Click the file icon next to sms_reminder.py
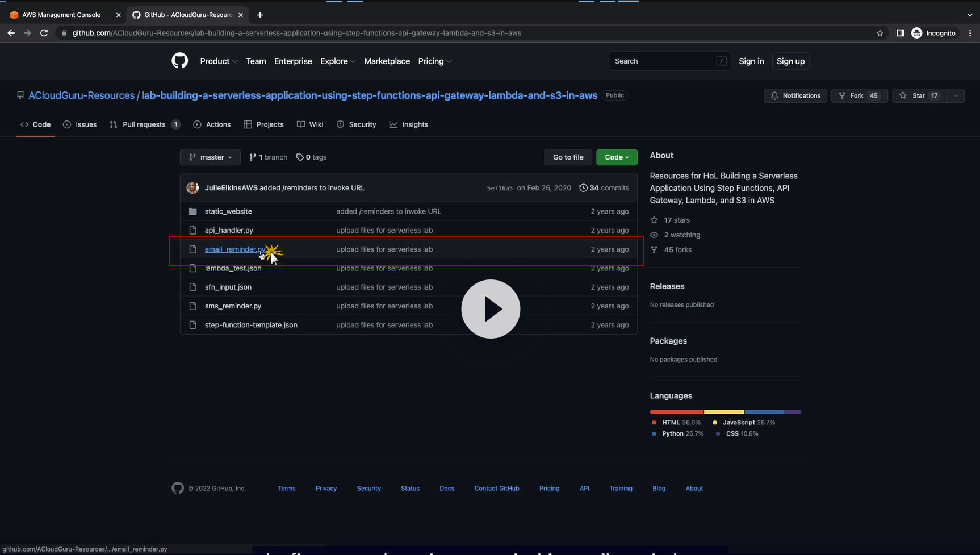 point(193,306)
